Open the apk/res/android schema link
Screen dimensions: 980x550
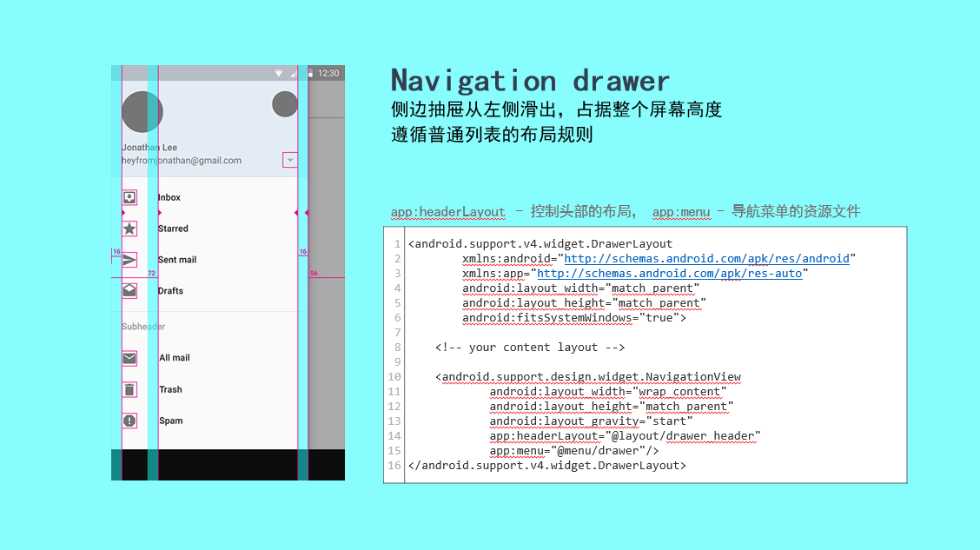706,259
